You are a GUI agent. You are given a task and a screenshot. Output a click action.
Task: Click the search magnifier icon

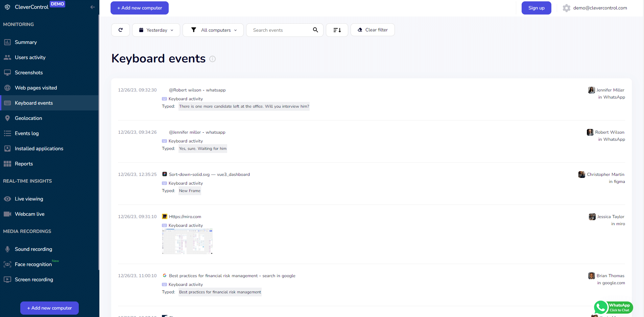coord(315,30)
